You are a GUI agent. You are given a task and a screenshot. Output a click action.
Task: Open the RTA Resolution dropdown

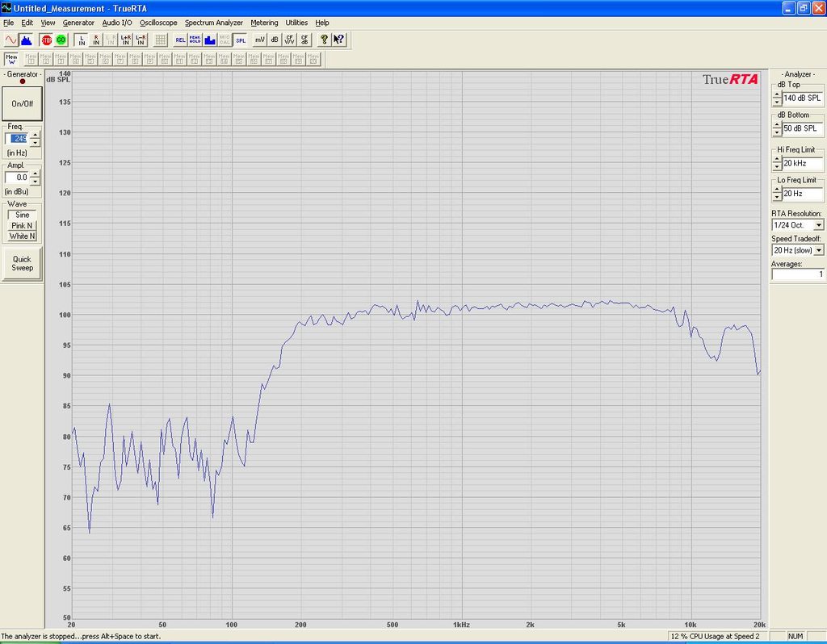(x=819, y=225)
